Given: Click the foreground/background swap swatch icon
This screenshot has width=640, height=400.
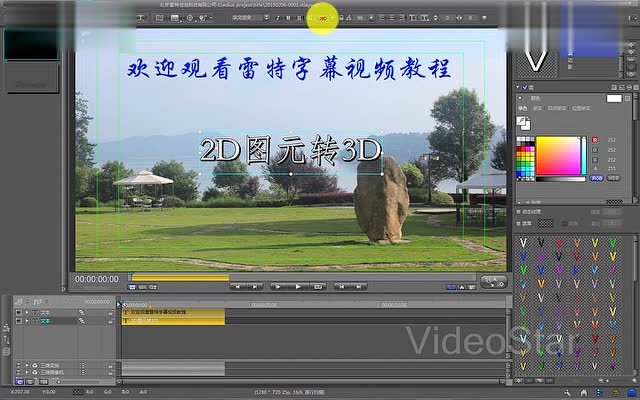Looking at the screenshot, I should click(523, 123).
